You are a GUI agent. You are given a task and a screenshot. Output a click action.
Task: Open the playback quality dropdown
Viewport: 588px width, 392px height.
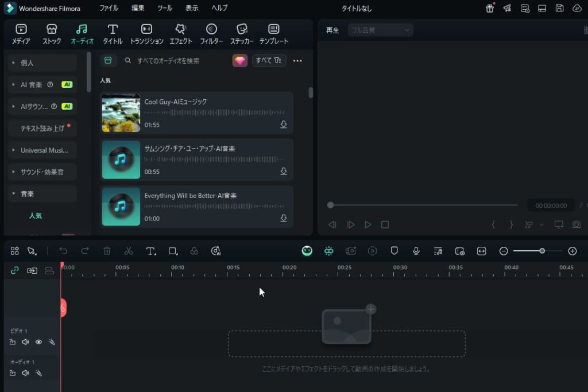[380, 30]
